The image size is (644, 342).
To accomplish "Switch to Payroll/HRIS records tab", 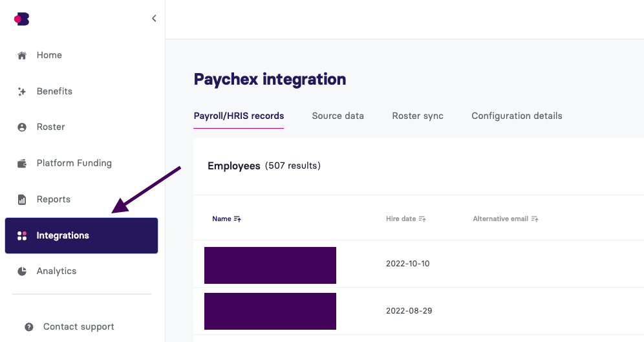I will [x=239, y=116].
